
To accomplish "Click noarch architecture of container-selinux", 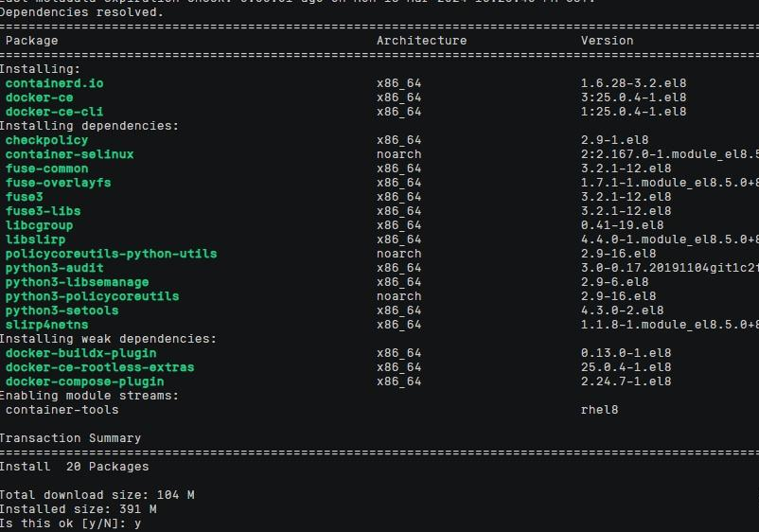I will pyautogui.click(x=398, y=154).
